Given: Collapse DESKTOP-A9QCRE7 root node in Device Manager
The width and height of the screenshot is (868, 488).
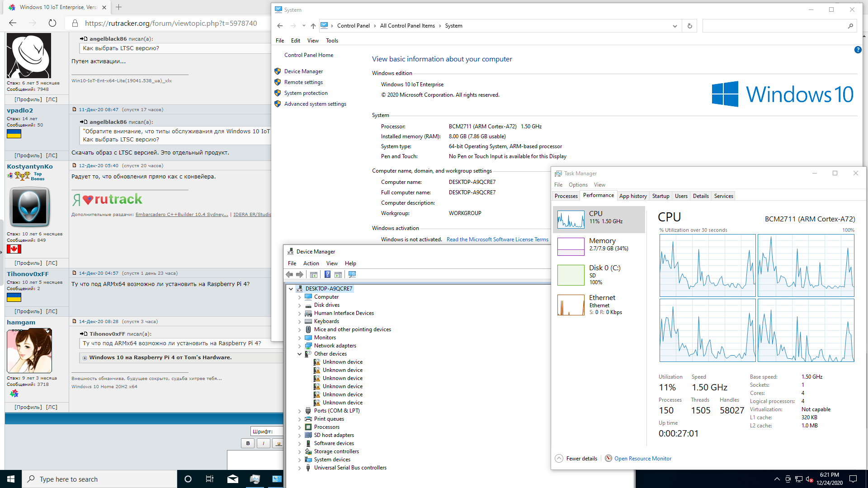Looking at the screenshot, I should point(291,289).
